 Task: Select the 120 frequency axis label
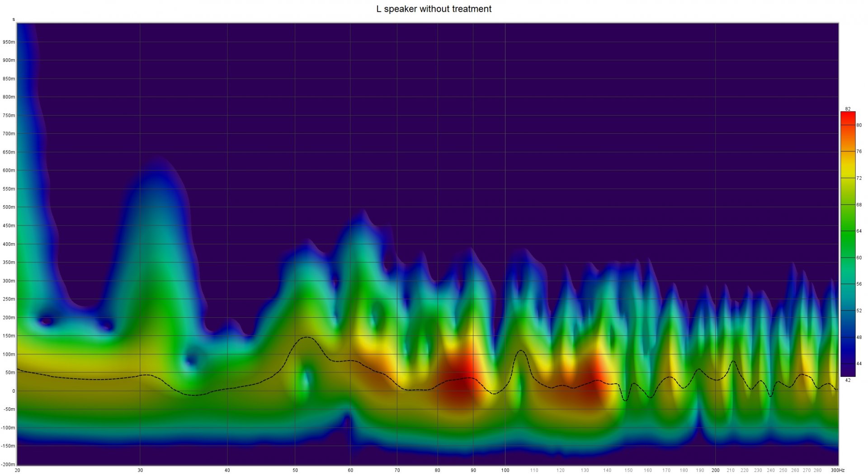pyautogui.click(x=561, y=470)
